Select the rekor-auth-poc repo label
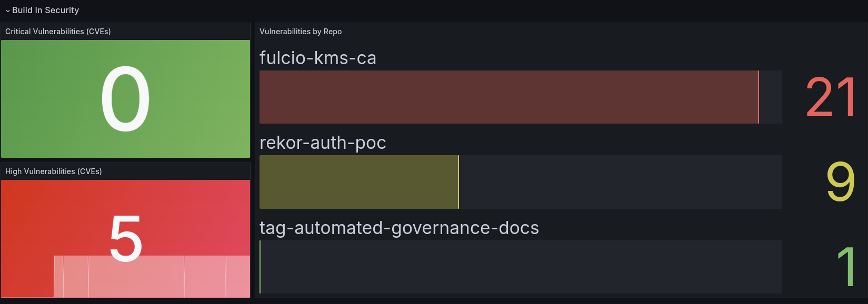 323,143
